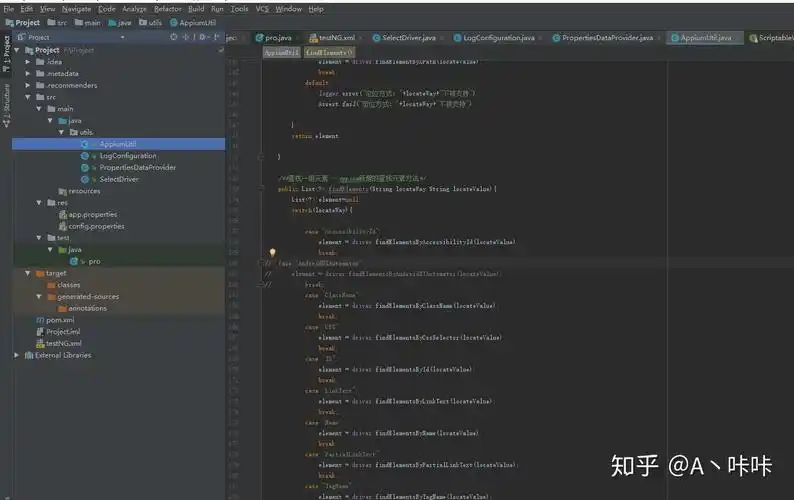The image size is (794, 500).
Task: Expand External Libraries node
Action: tap(17, 355)
